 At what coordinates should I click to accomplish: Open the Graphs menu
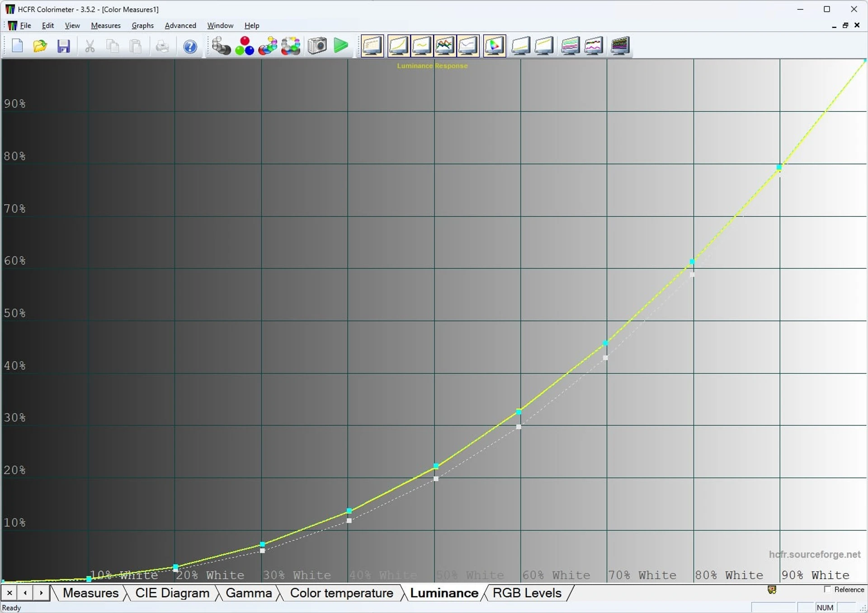tap(143, 25)
